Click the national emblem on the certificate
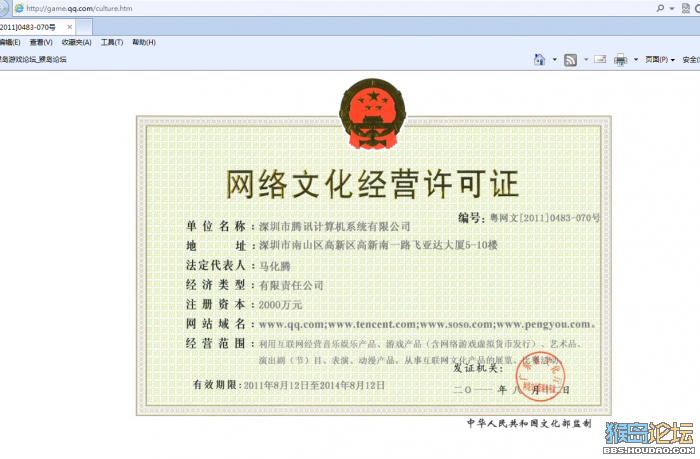700x459 pixels. click(x=373, y=113)
